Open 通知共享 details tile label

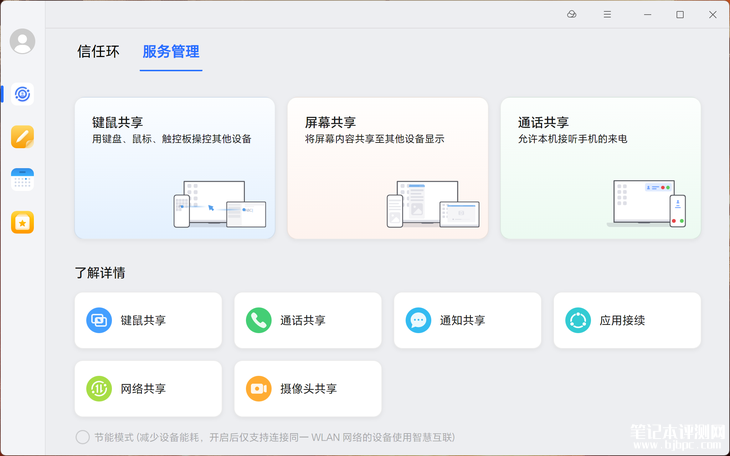pyautogui.click(x=462, y=320)
